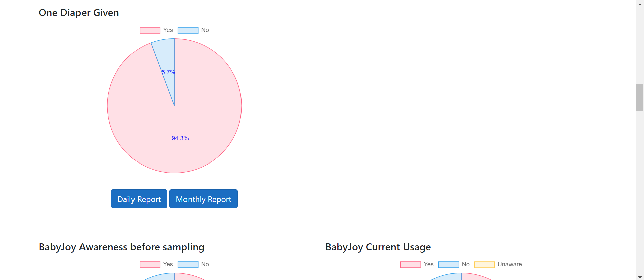Hide Yes series in BabyJoy Awareness chart
Image resolution: width=644 pixels, height=280 pixels.
pyautogui.click(x=156, y=264)
